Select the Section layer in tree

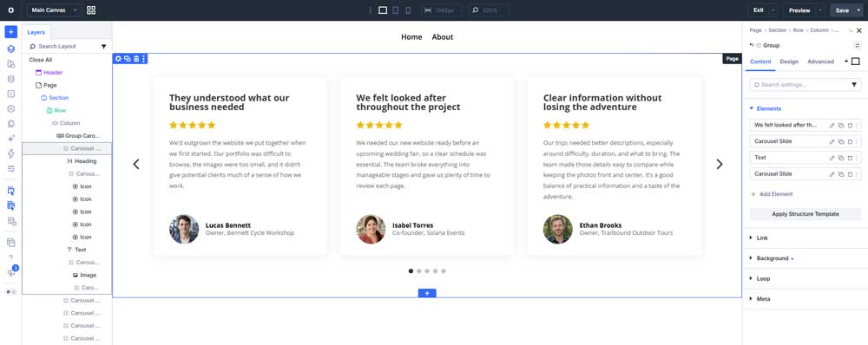click(x=54, y=98)
